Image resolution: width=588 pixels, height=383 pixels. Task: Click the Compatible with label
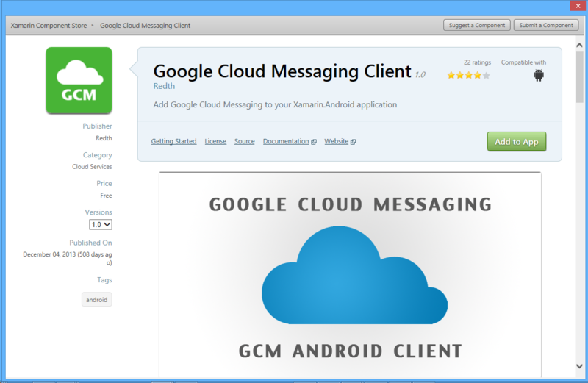click(523, 62)
